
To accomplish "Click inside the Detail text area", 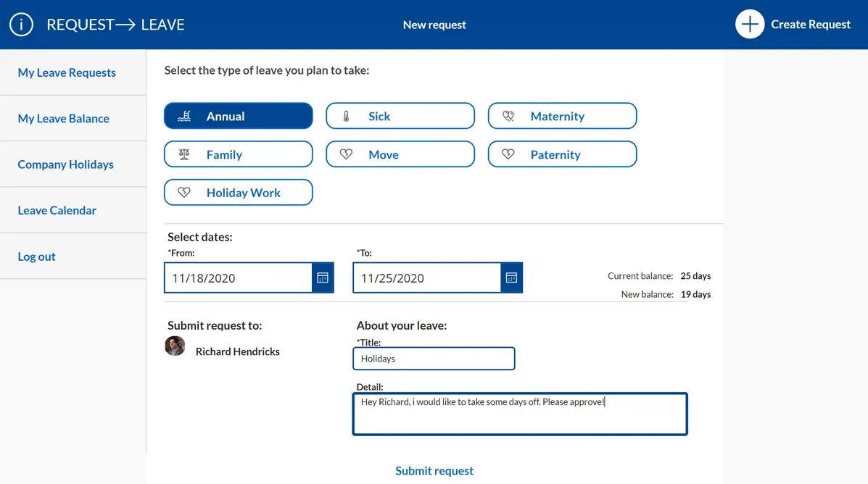I will pyautogui.click(x=521, y=414).
